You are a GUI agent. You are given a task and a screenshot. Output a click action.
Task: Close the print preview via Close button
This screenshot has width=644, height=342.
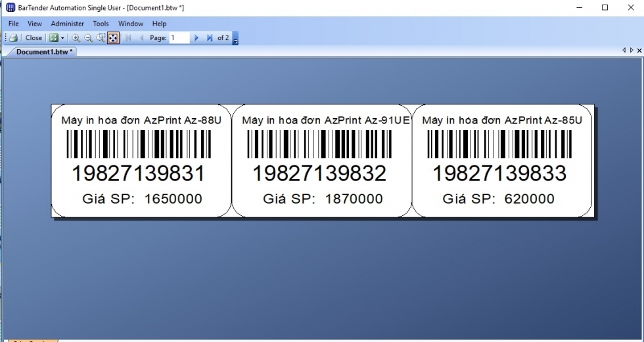click(34, 37)
